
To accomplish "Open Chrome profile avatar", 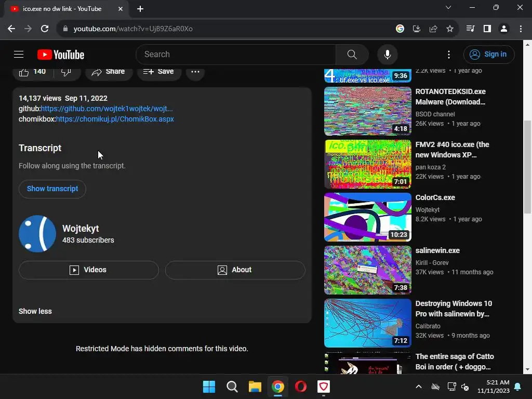I will pos(504,29).
